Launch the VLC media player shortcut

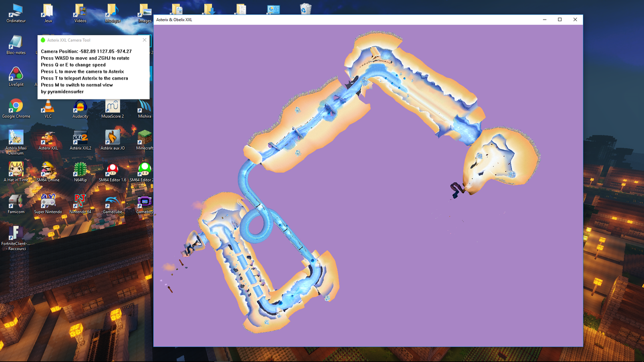(x=48, y=109)
